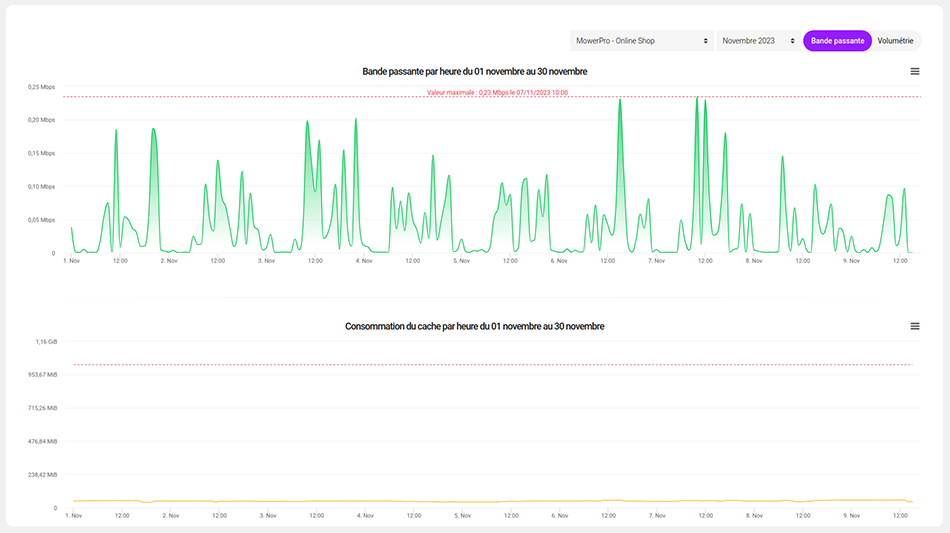950x533 pixels.
Task: Click the 0,10 Mbps y-axis label
Action: point(41,187)
